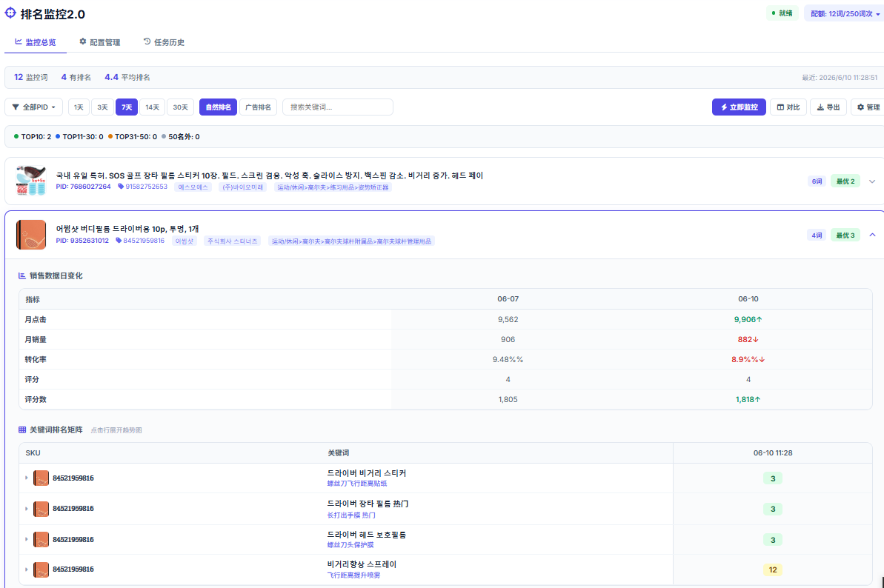
Task: Click the crosshair logo beside 排名监控2.0
Action: [10, 13]
